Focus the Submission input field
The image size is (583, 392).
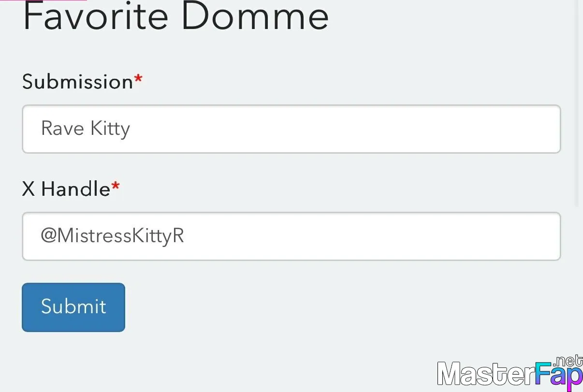[291, 129]
